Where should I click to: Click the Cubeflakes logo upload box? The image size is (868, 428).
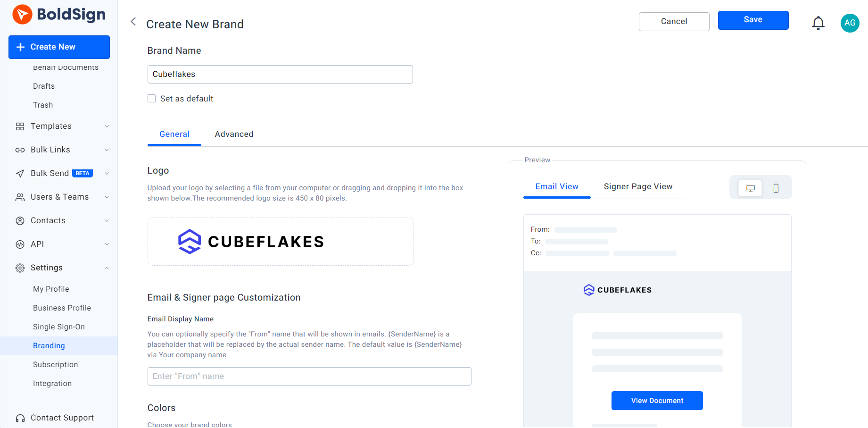click(280, 242)
